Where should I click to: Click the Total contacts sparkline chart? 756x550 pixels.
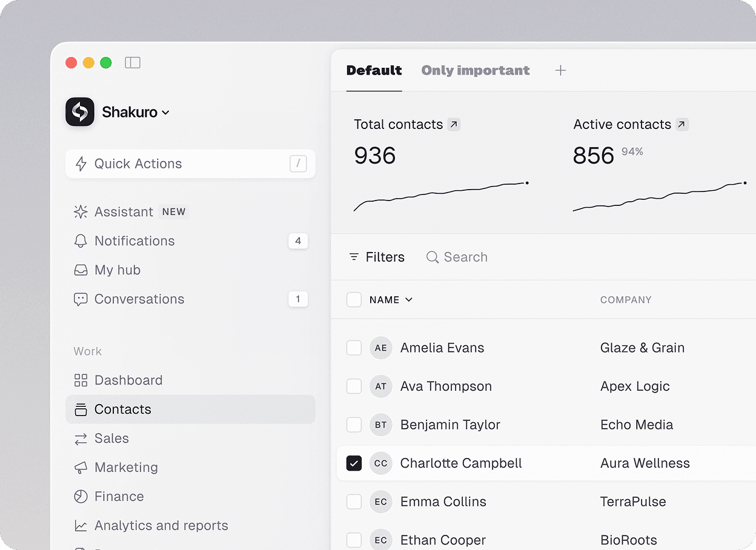441,196
